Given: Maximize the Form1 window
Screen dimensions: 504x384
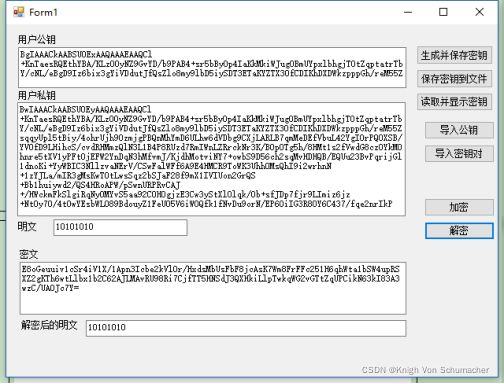Looking at the screenshot, I should pyautogui.click(x=443, y=12).
